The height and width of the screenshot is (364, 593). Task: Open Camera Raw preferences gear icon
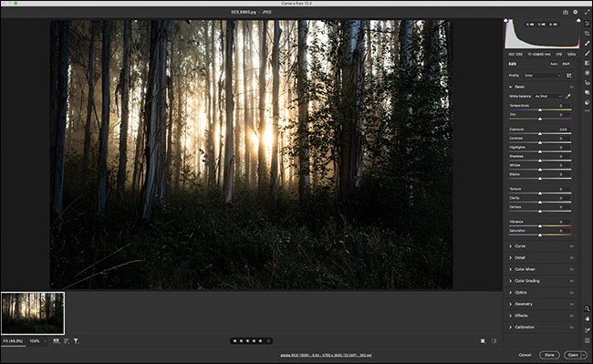[576, 12]
